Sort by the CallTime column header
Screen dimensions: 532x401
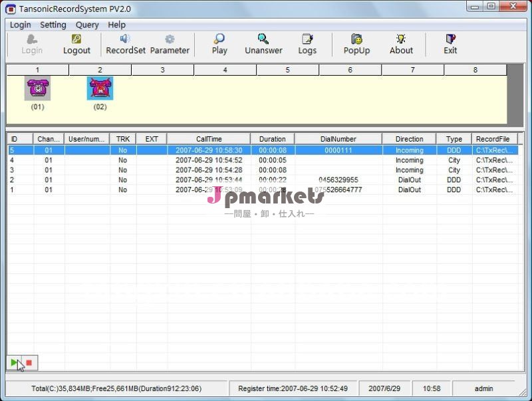pos(209,139)
